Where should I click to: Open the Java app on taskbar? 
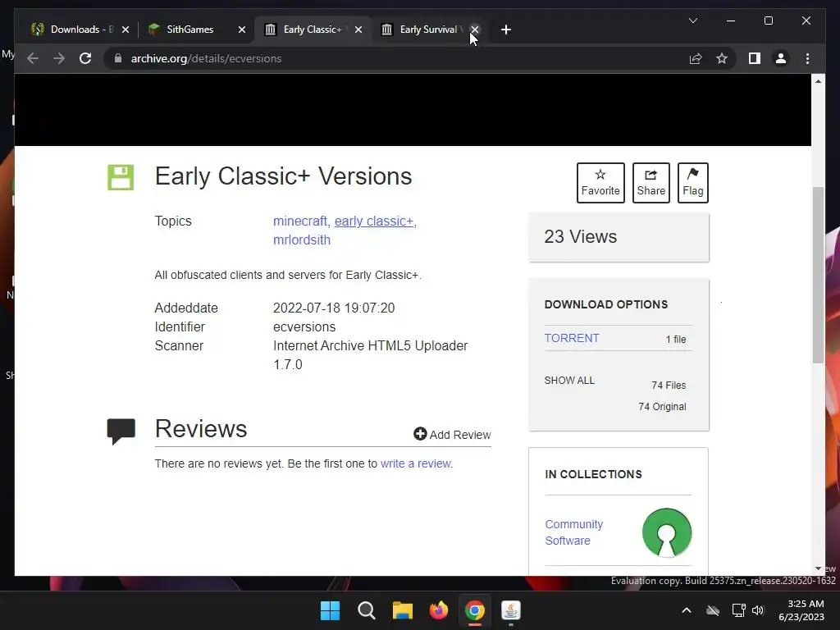coord(510,610)
